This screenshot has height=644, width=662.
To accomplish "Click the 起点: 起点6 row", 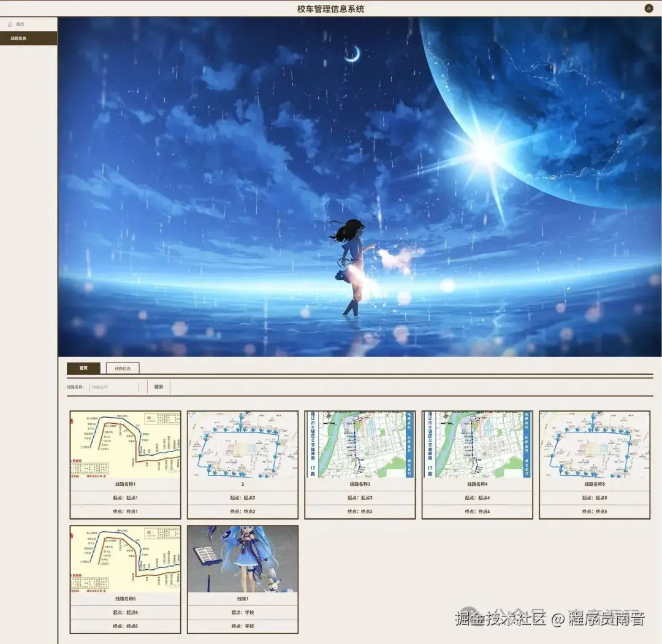I will tap(126, 612).
